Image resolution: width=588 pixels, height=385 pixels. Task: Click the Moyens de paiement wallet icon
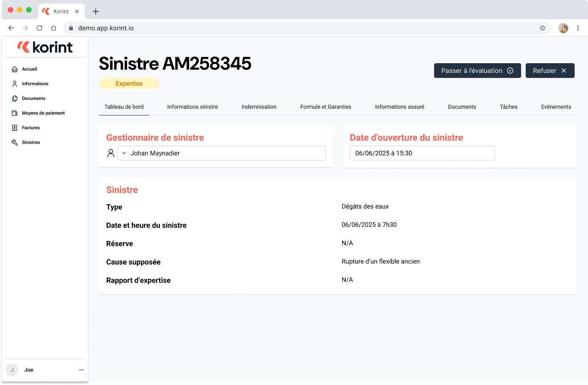tap(15, 113)
